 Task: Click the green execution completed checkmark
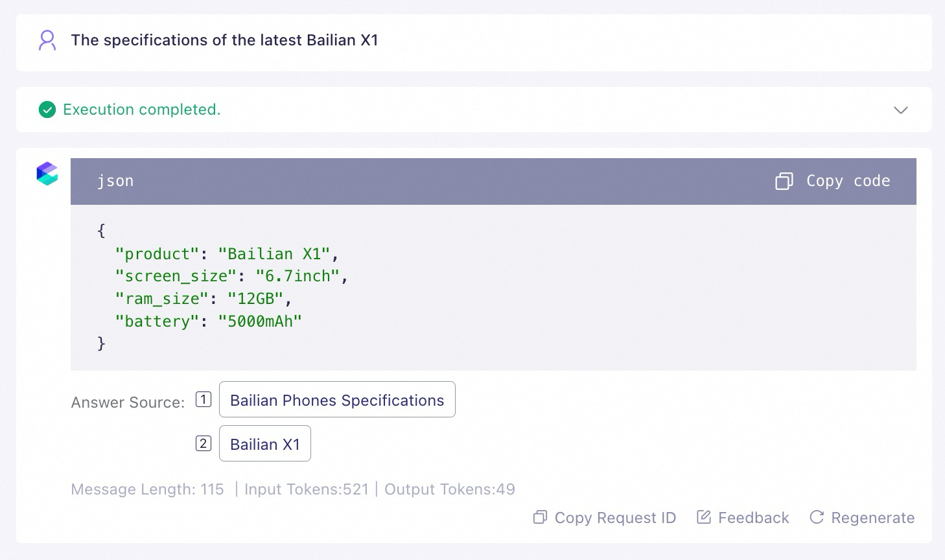coord(47,110)
